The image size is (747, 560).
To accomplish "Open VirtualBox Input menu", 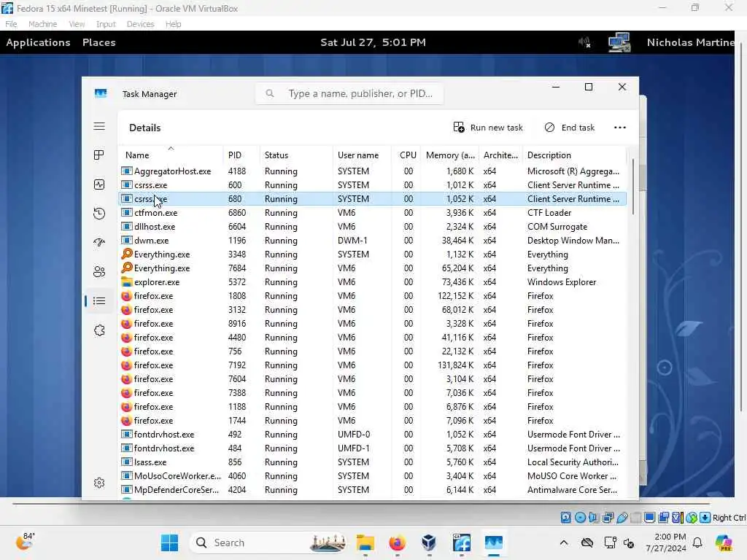I will tap(106, 24).
